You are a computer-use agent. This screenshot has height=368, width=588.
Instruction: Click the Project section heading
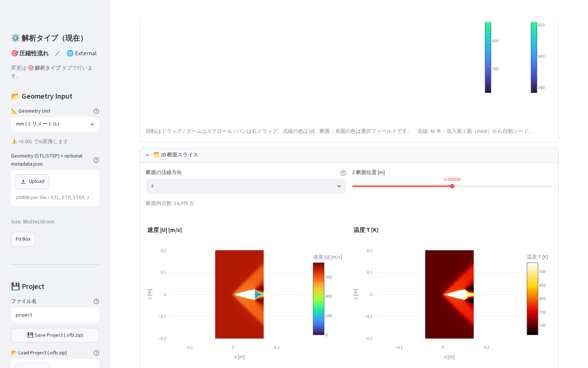tap(28, 287)
